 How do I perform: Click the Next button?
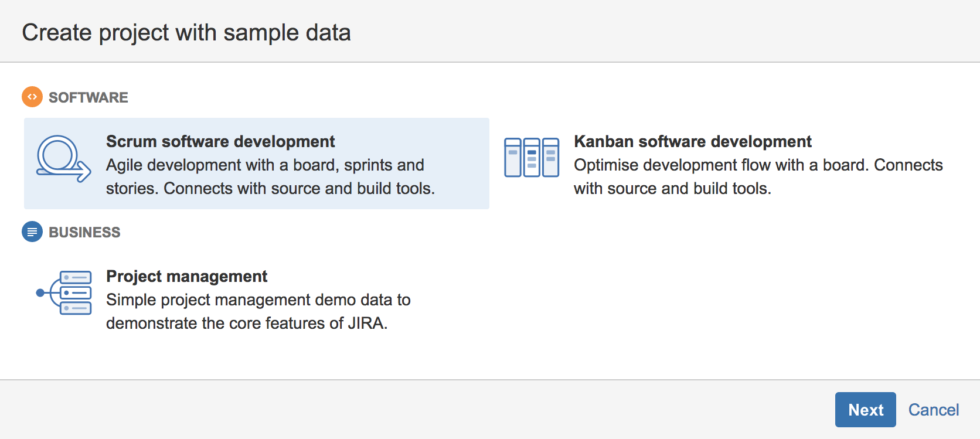click(x=865, y=410)
